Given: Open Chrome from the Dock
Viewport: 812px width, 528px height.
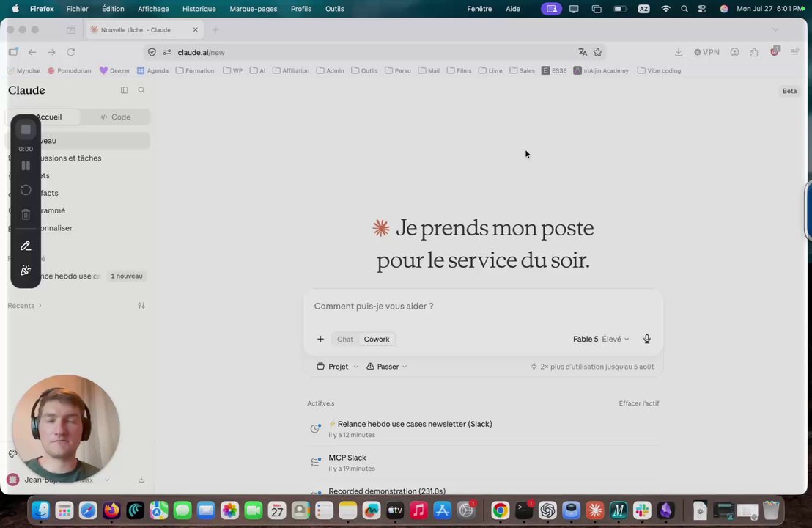Looking at the screenshot, I should (x=501, y=511).
